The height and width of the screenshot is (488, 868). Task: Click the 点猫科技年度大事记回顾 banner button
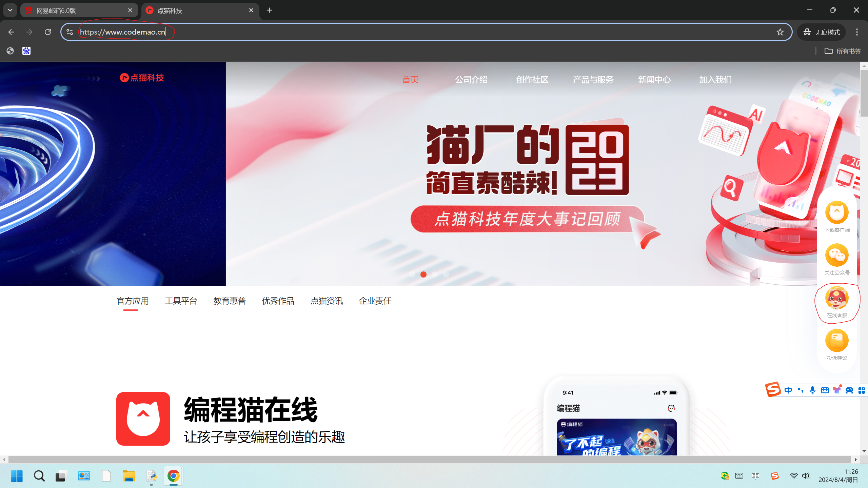[x=527, y=219]
